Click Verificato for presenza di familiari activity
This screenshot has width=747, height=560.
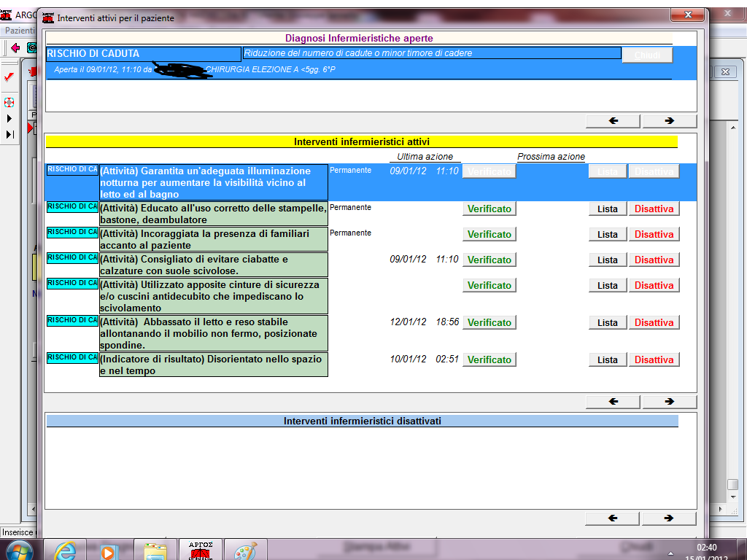[489, 234]
